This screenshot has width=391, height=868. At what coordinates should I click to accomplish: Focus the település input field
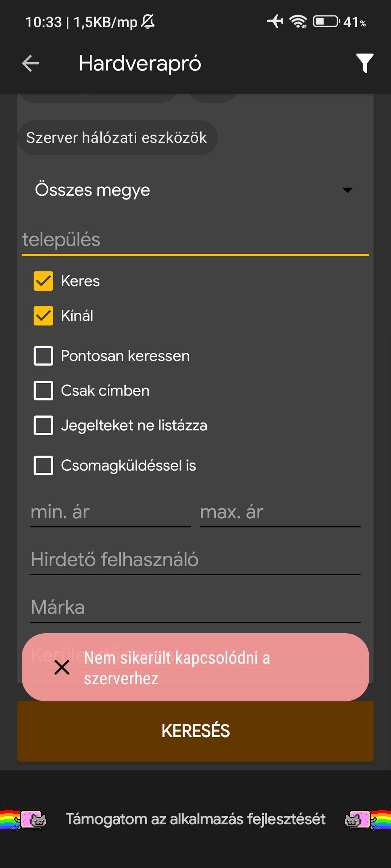coord(195,240)
